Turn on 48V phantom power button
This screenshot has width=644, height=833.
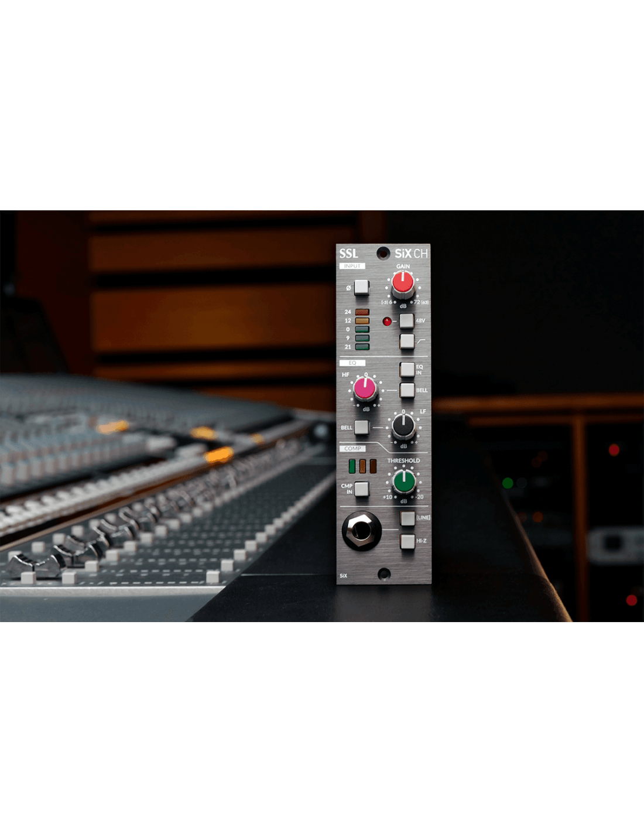click(406, 321)
